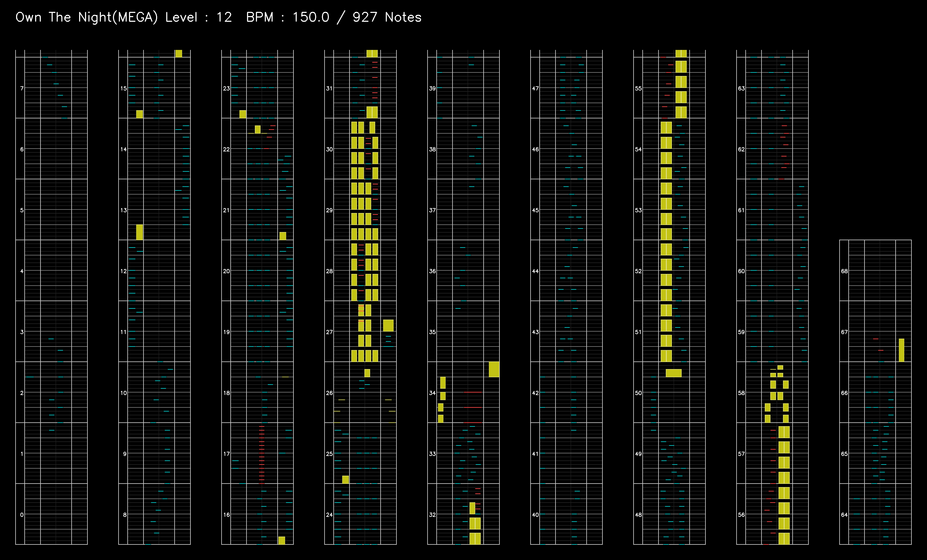
Task: Select measure number 16 label
Action: point(227,515)
